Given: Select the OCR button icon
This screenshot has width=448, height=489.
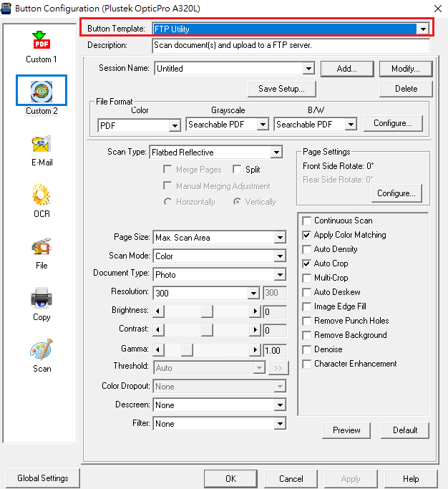Looking at the screenshot, I should (x=42, y=195).
